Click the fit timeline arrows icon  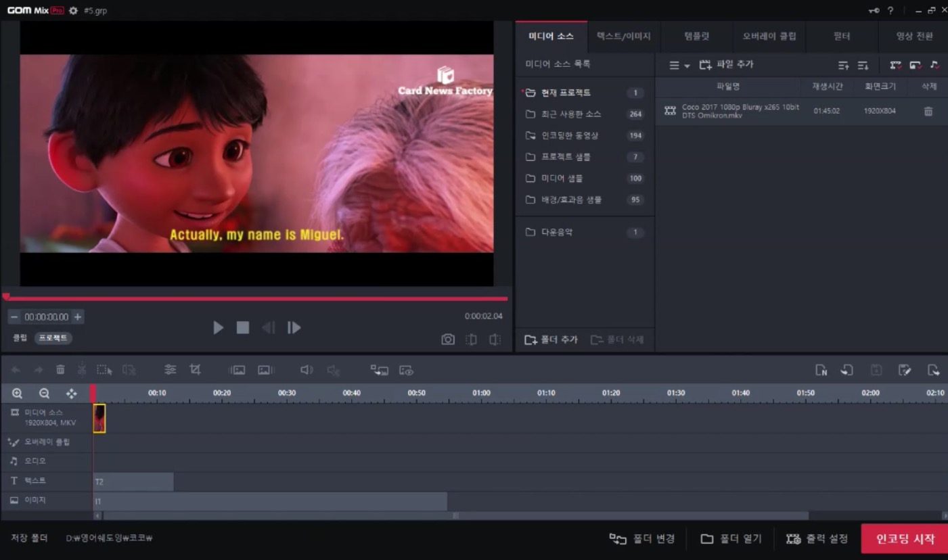tap(71, 393)
